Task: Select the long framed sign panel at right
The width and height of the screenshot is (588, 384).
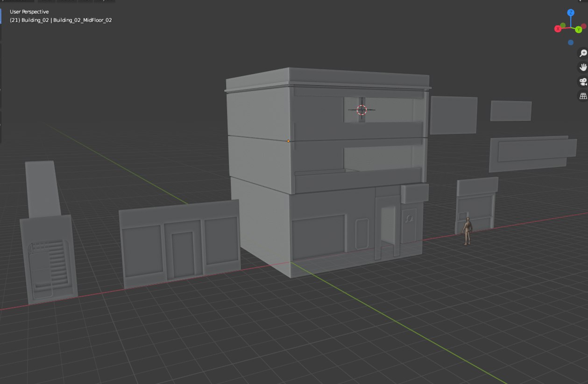Action: click(x=533, y=154)
